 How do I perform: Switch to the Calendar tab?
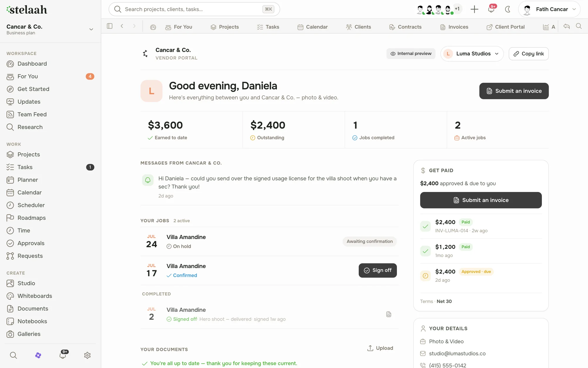click(313, 27)
